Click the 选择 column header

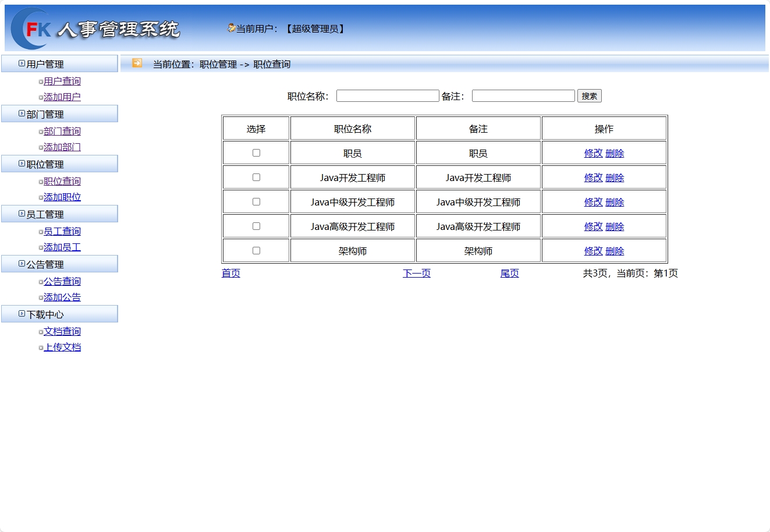pyautogui.click(x=256, y=129)
